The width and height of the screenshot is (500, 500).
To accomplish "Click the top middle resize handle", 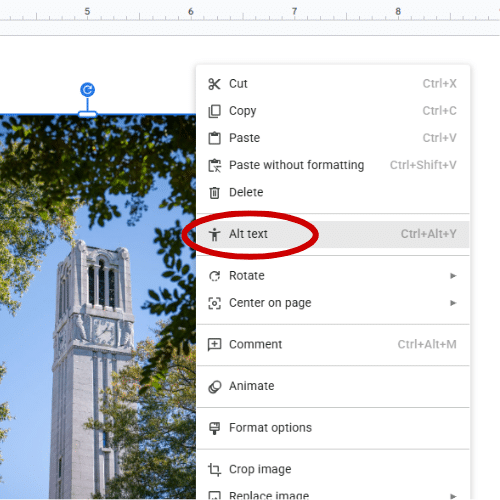I will click(x=88, y=115).
